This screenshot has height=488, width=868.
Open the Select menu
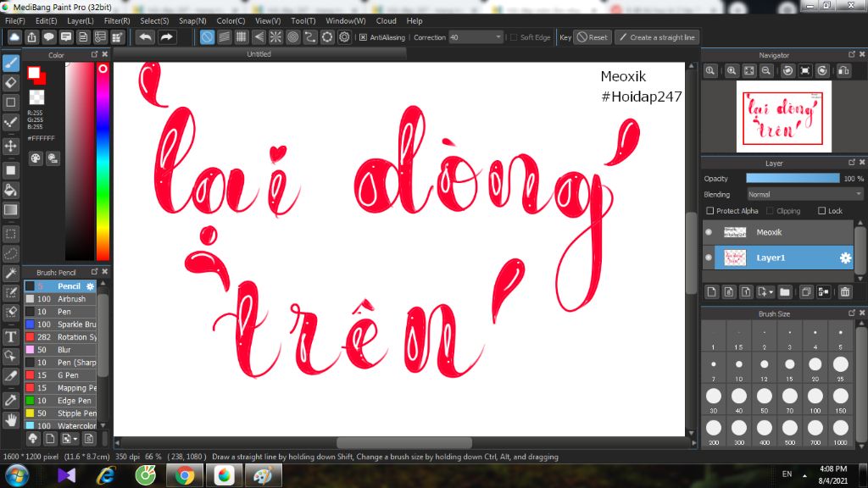click(x=154, y=20)
